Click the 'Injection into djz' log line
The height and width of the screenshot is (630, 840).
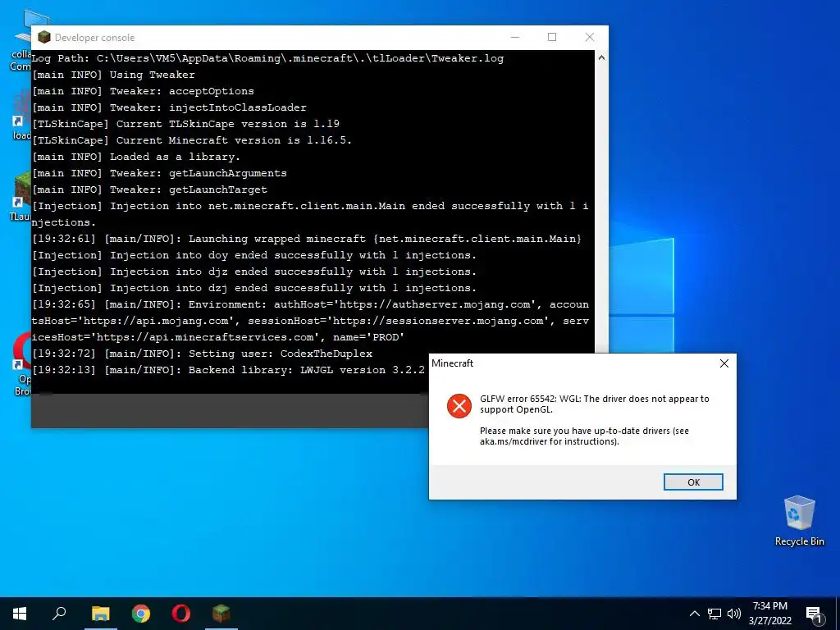(x=254, y=272)
